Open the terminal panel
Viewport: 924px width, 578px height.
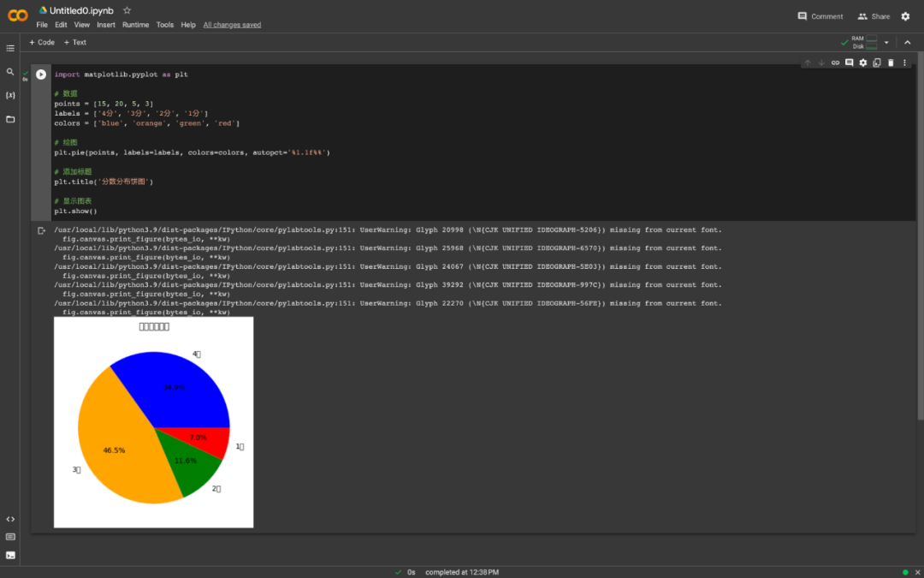tap(10, 555)
